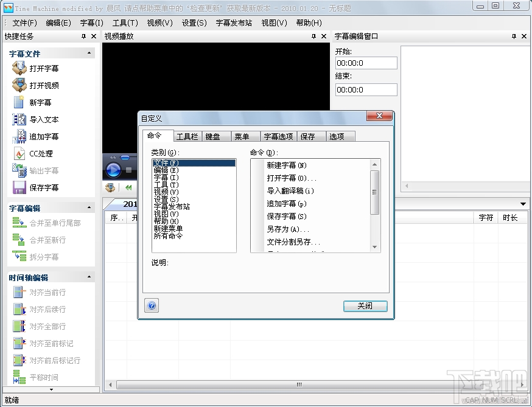Pin the 字幕编辑窗口 panel

(514, 37)
